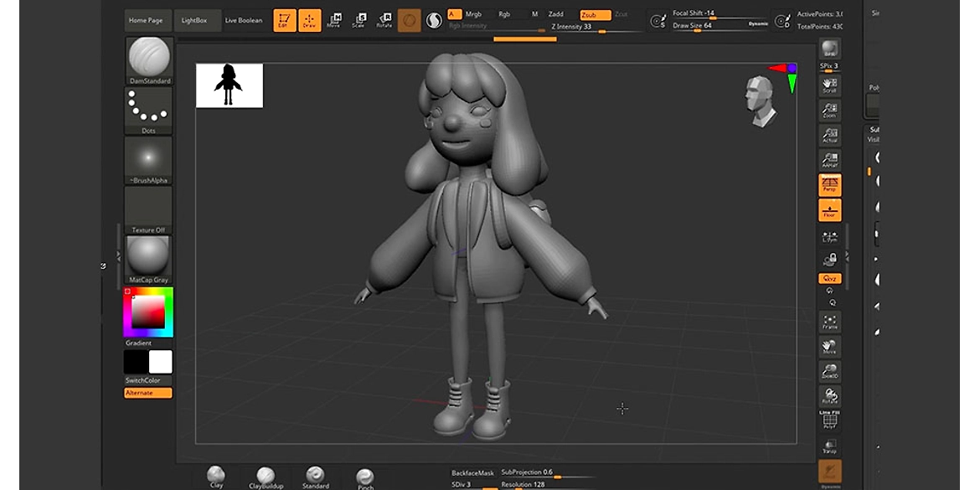Select the Clay brush

[216, 477]
